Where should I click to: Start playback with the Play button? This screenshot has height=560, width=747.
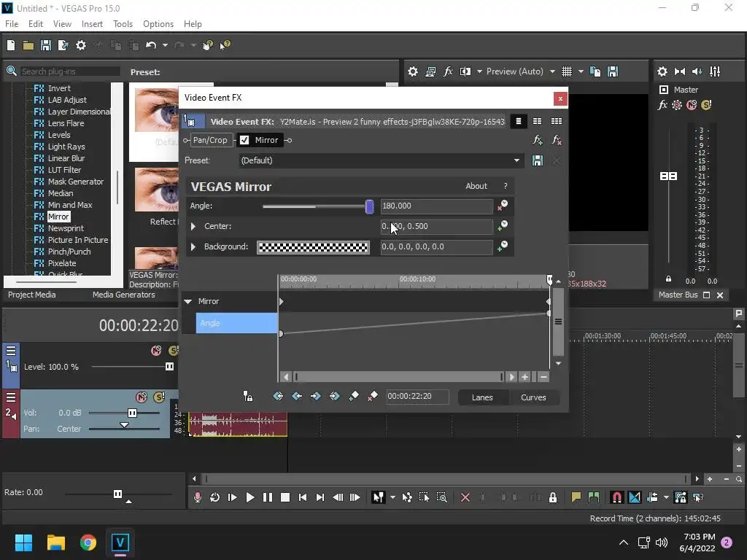249,497
